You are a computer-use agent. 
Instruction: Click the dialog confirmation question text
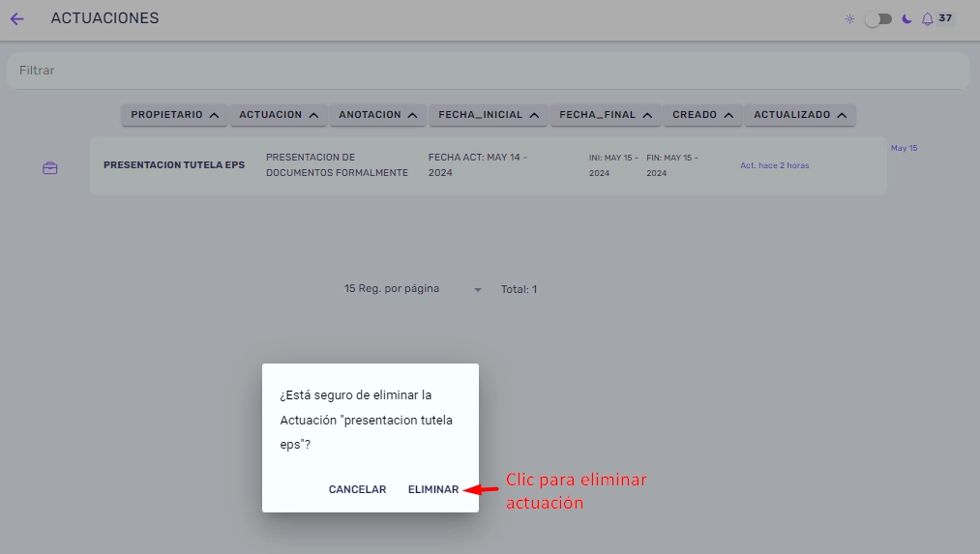pyautogui.click(x=367, y=420)
